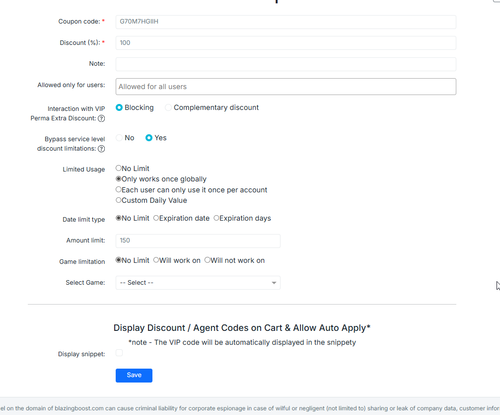The height and width of the screenshot is (415, 500).
Task: Set Date limit type to No Limit
Action: coord(118,218)
